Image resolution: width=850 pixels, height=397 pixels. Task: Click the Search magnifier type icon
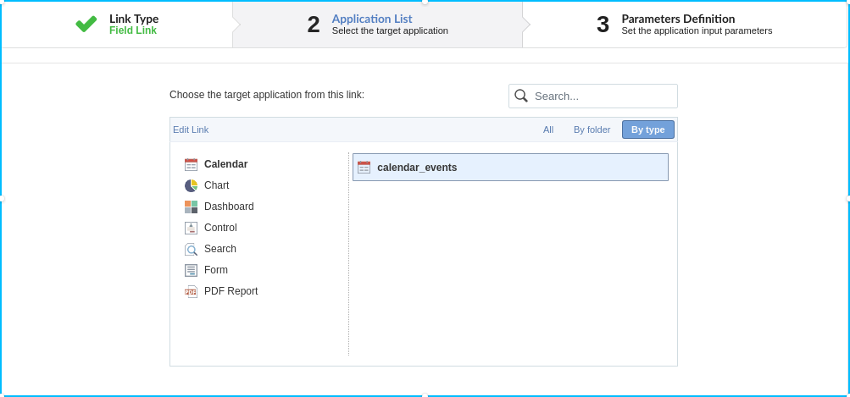191,249
